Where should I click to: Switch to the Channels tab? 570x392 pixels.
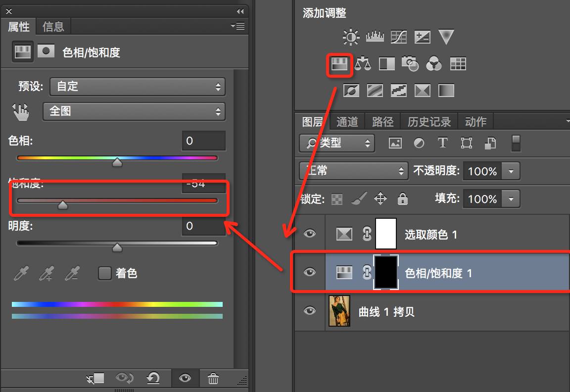(x=347, y=122)
